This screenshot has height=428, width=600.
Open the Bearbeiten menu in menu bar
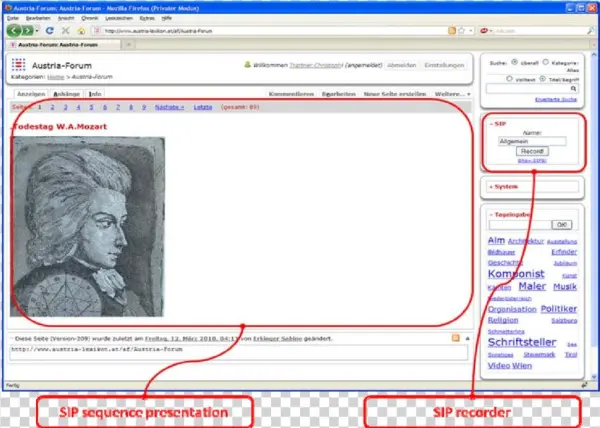pyautogui.click(x=38, y=18)
